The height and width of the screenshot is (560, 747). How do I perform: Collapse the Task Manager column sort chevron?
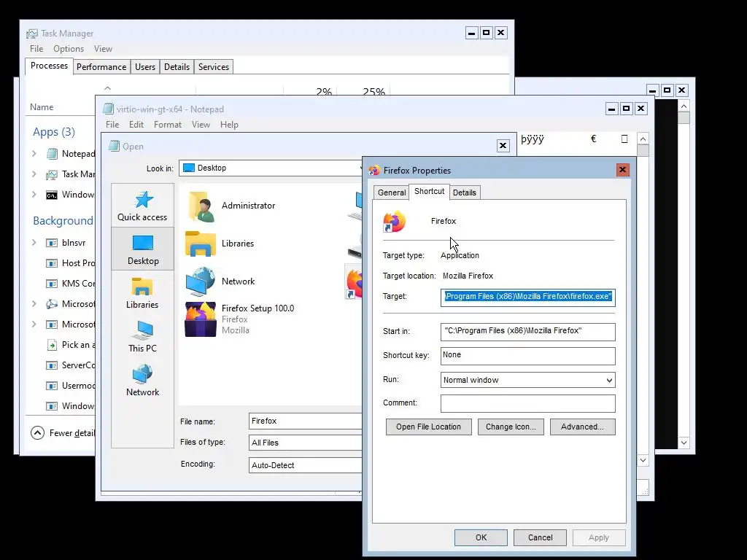tap(108, 88)
